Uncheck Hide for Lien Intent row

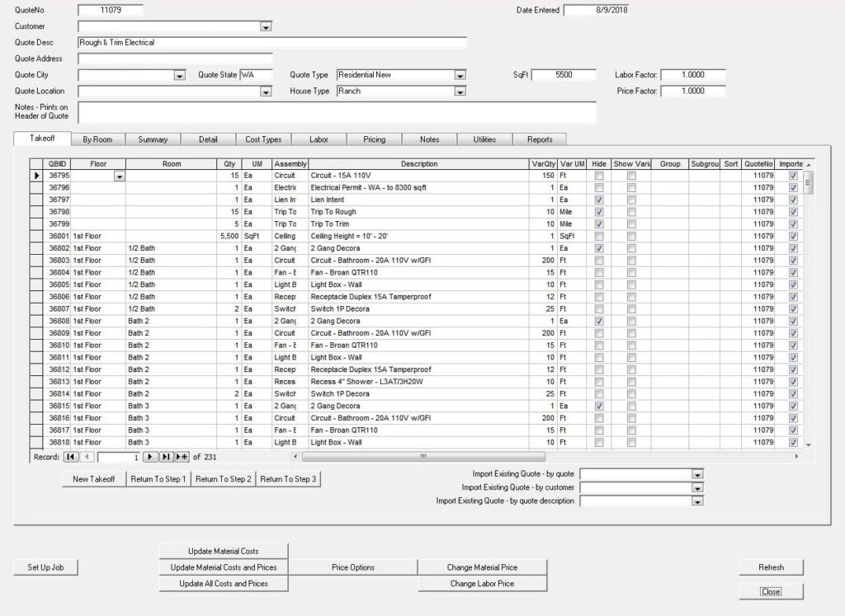(599, 200)
